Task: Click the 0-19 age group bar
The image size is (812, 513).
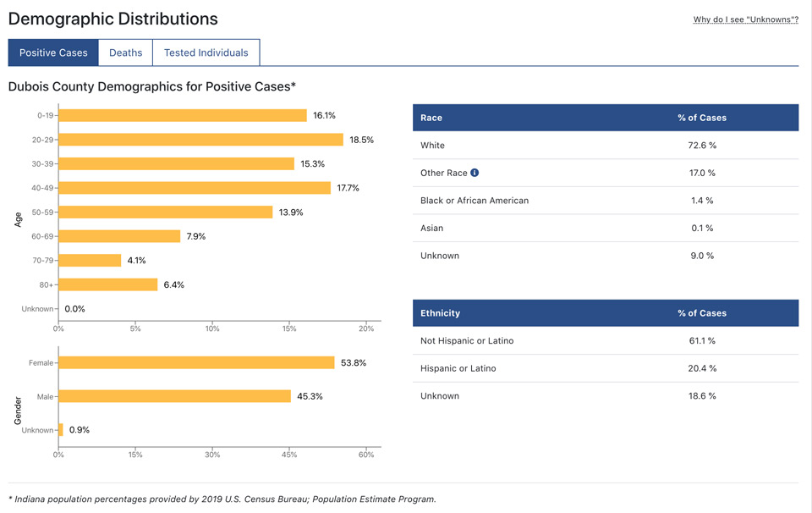Action: [183, 115]
